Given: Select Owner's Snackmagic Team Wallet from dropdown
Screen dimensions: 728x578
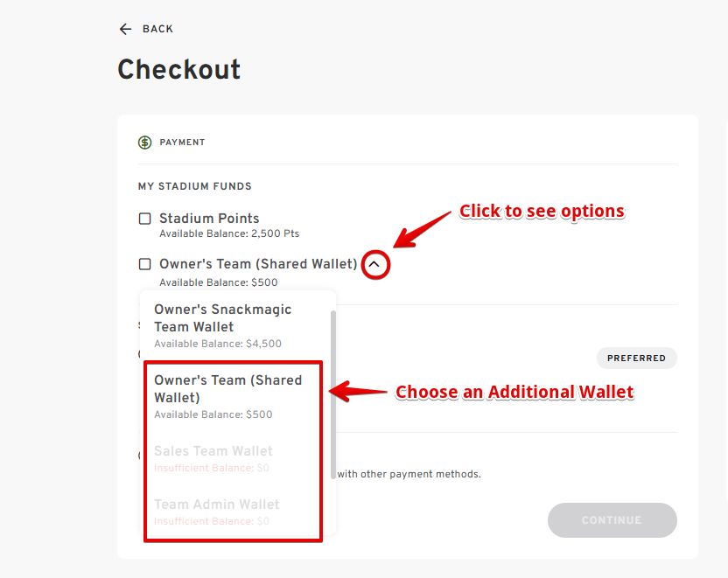Looking at the screenshot, I should click(x=222, y=318).
